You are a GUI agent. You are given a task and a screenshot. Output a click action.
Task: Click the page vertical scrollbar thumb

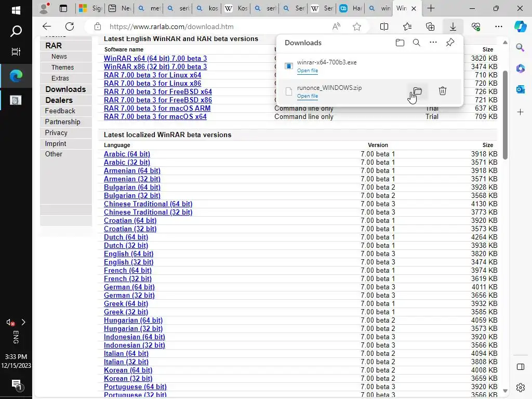click(505, 115)
